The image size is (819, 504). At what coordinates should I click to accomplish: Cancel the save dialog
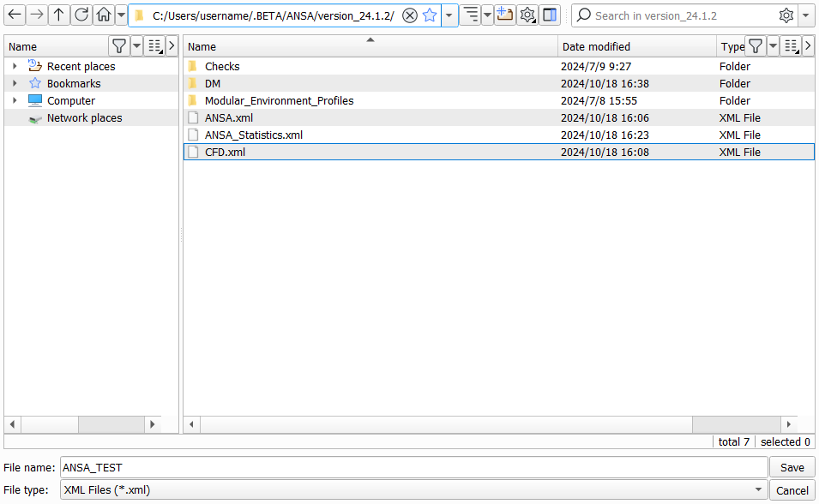tap(792, 490)
